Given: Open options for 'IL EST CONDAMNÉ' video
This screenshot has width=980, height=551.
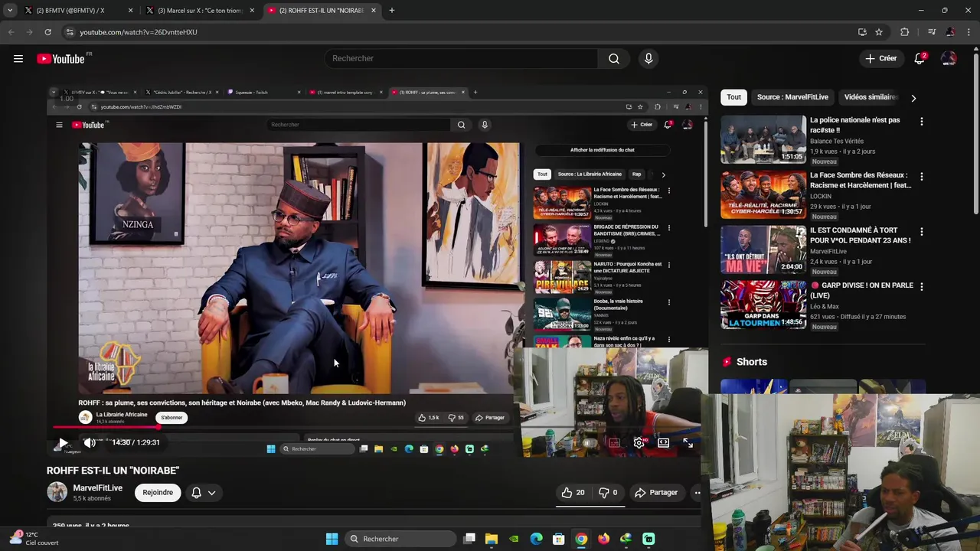Looking at the screenshot, I should [x=921, y=232].
